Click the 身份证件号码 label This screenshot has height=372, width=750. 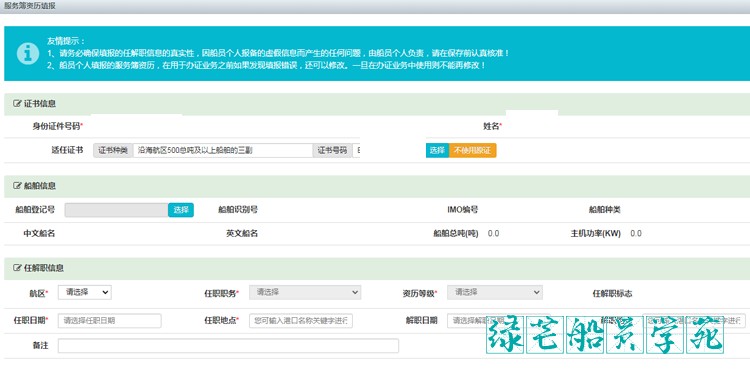coord(57,126)
